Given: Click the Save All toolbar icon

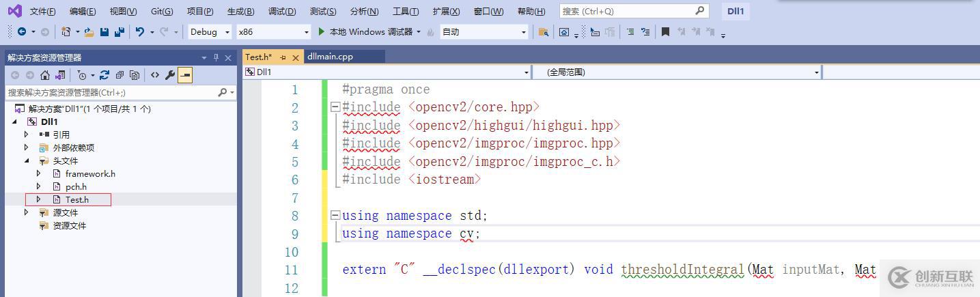Looking at the screenshot, I should click(x=120, y=31).
